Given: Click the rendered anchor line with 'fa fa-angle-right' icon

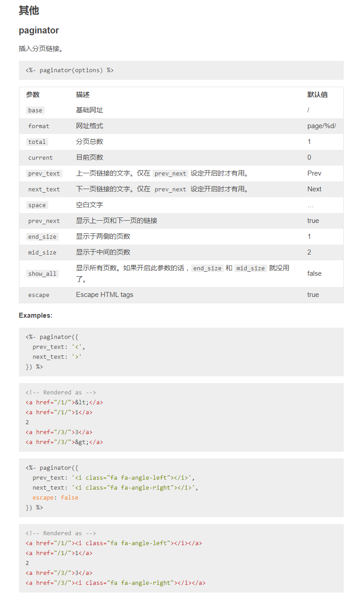Looking at the screenshot, I should [115, 583].
